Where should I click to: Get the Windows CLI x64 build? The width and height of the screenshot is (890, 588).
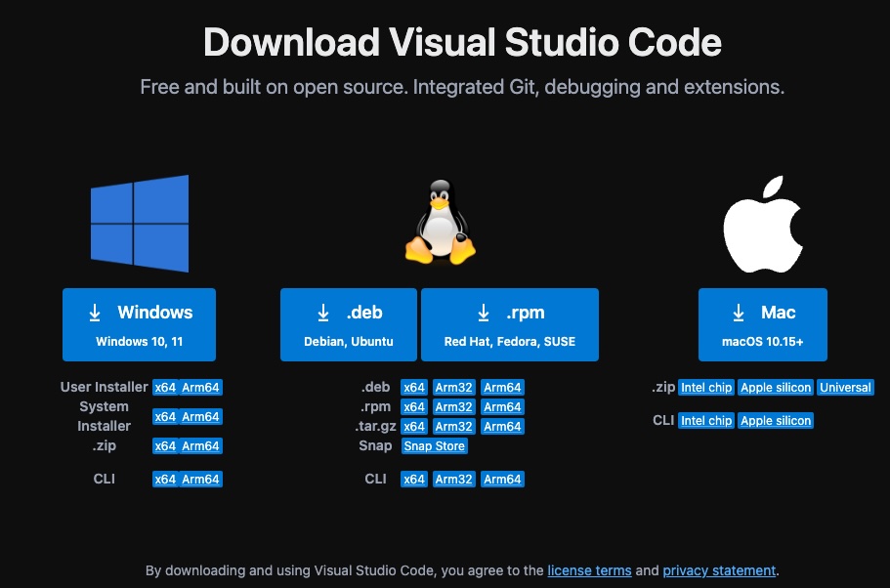click(x=165, y=480)
